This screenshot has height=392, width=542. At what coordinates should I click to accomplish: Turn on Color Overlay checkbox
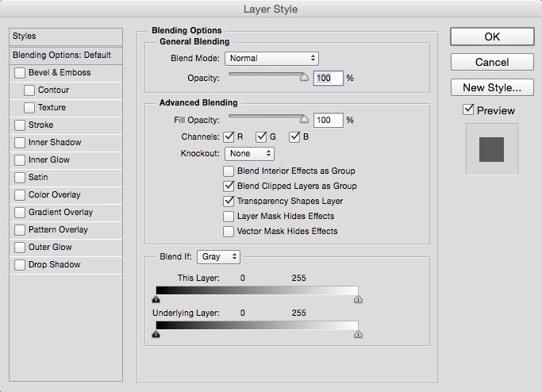(20, 195)
